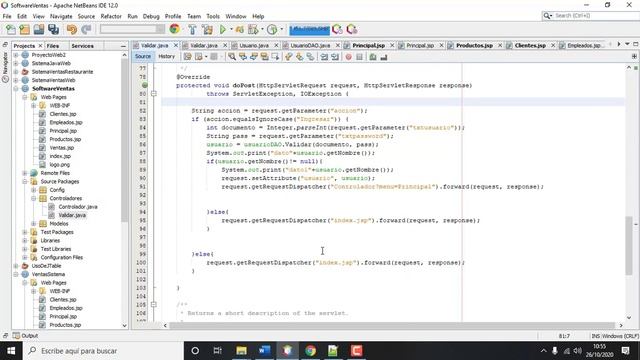Click the red Start Macro Recording icon

(349, 57)
